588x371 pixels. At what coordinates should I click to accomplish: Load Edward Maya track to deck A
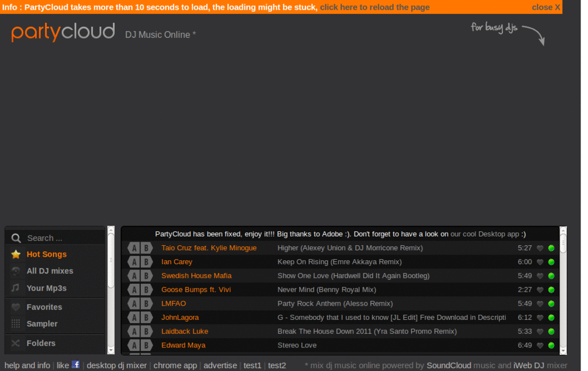(x=134, y=345)
